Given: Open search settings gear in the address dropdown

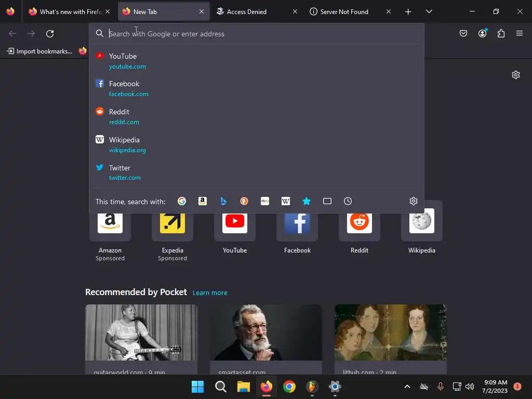Looking at the screenshot, I should click(413, 201).
